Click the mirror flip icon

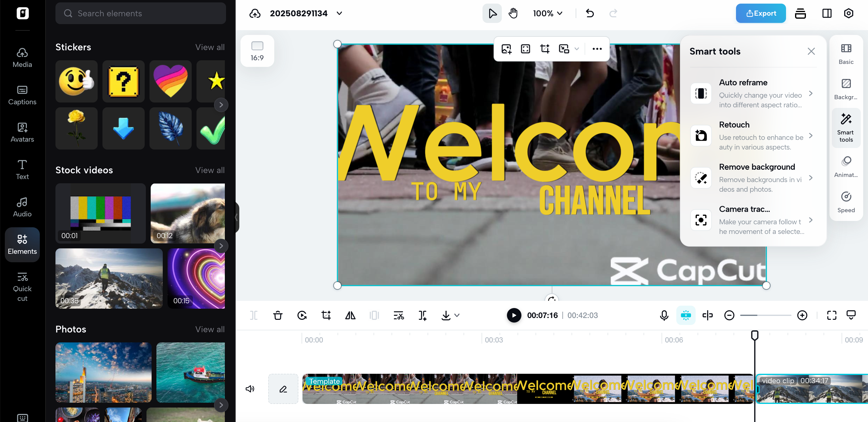tap(350, 316)
